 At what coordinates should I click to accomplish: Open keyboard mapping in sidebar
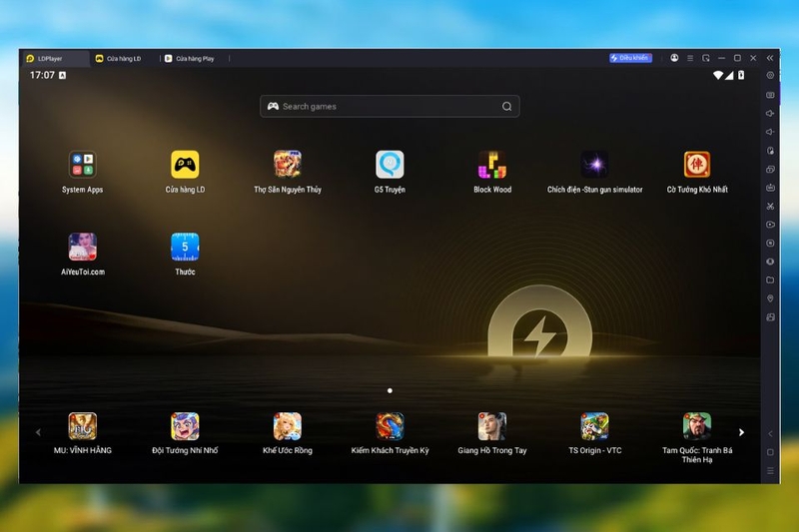pyautogui.click(x=770, y=95)
